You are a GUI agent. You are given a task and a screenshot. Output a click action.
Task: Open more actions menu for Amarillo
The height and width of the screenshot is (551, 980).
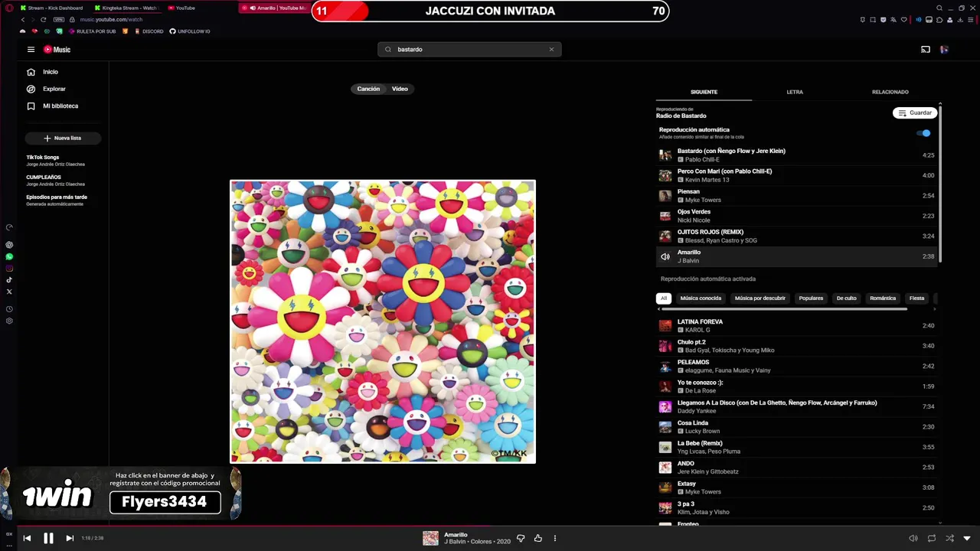point(555,538)
